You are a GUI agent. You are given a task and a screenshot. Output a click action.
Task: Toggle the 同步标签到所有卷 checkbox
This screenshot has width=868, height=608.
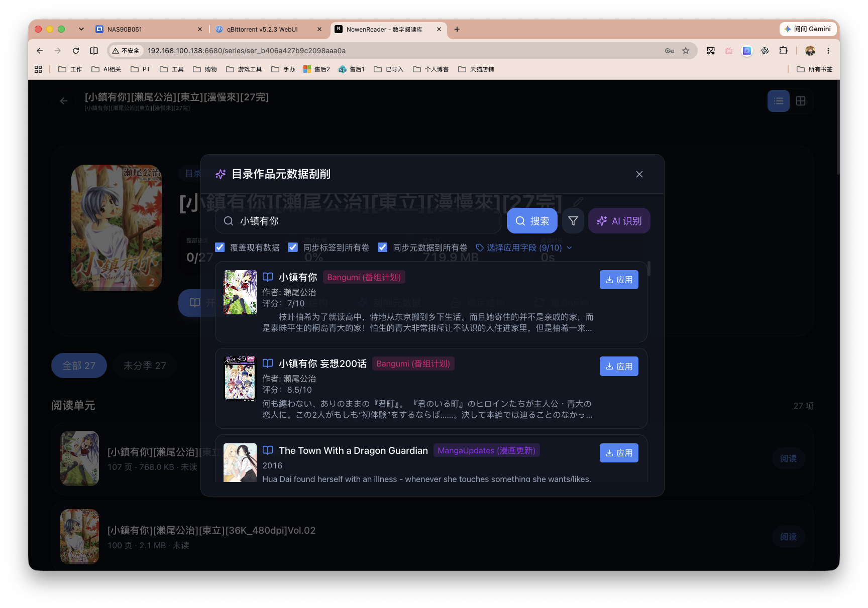pos(293,247)
